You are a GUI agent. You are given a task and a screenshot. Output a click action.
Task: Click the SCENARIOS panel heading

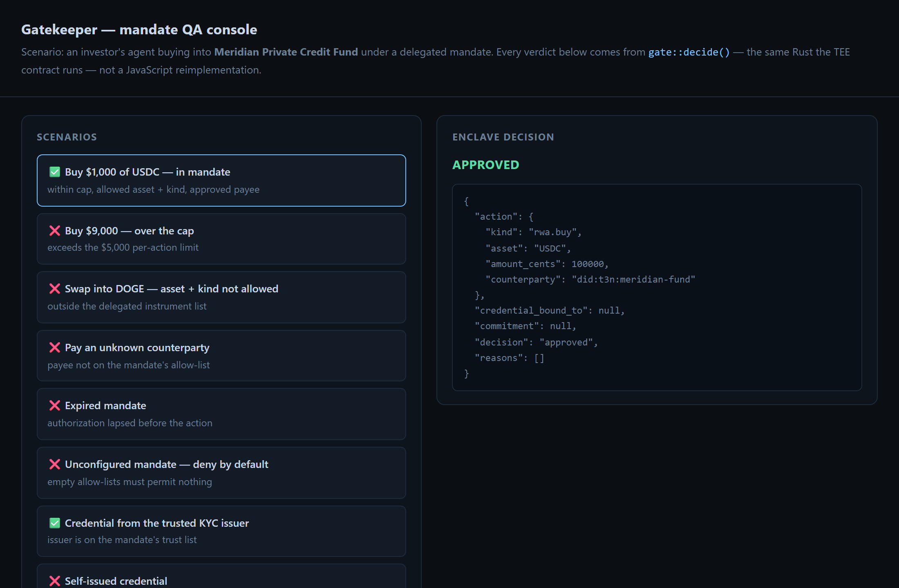pyautogui.click(x=67, y=137)
